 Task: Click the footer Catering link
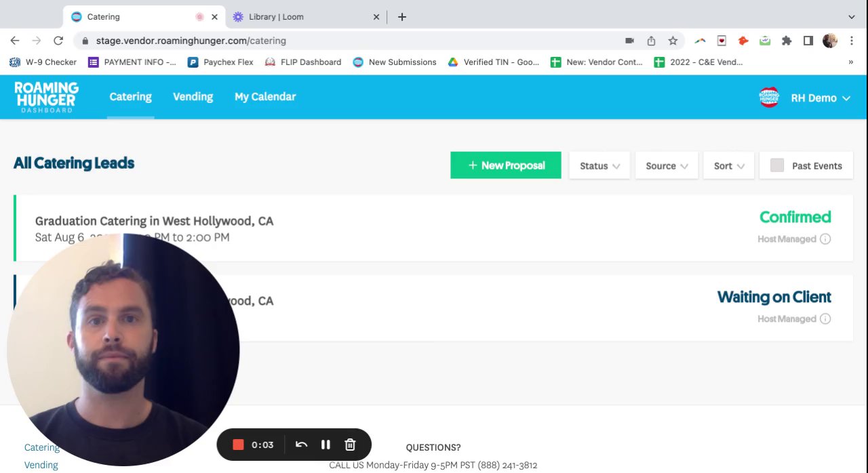(42, 447)
